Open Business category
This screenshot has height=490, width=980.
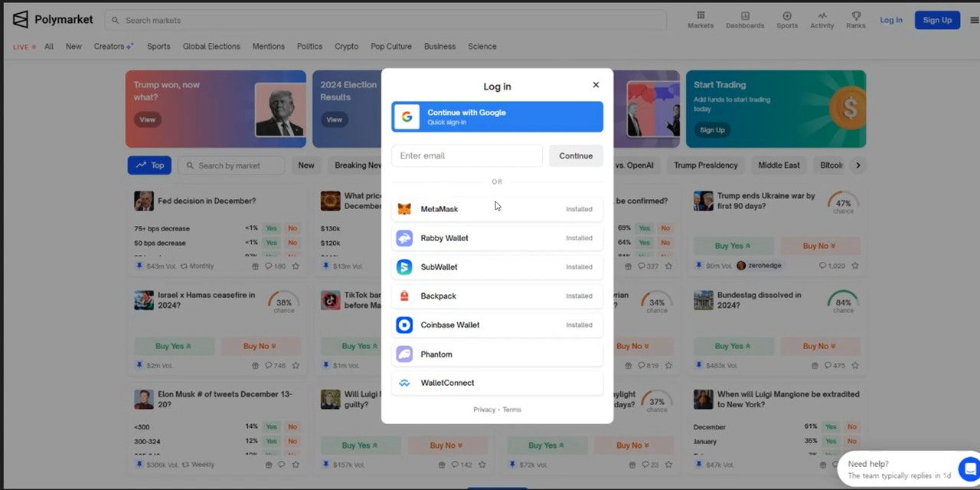point(439,47)
